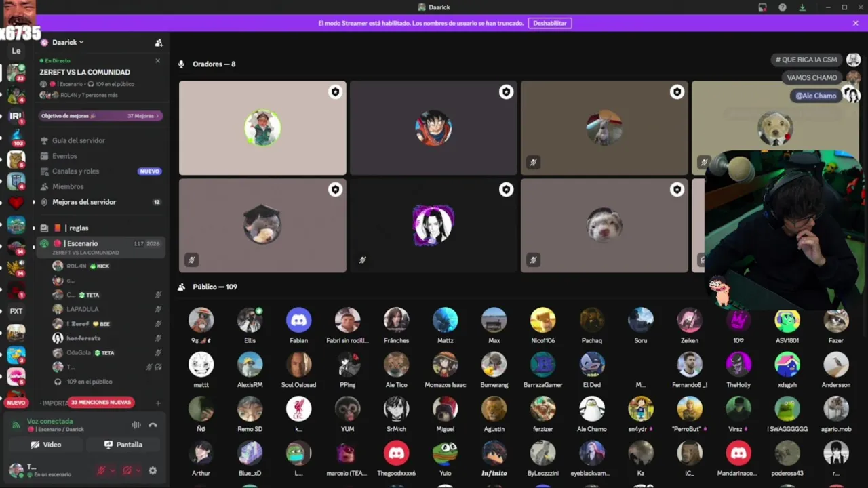Toggle deafen headphones in user panel

click(x=127, y=470)
